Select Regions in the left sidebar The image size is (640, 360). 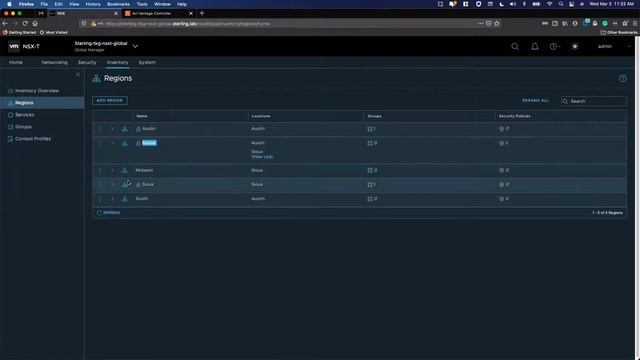42,103
